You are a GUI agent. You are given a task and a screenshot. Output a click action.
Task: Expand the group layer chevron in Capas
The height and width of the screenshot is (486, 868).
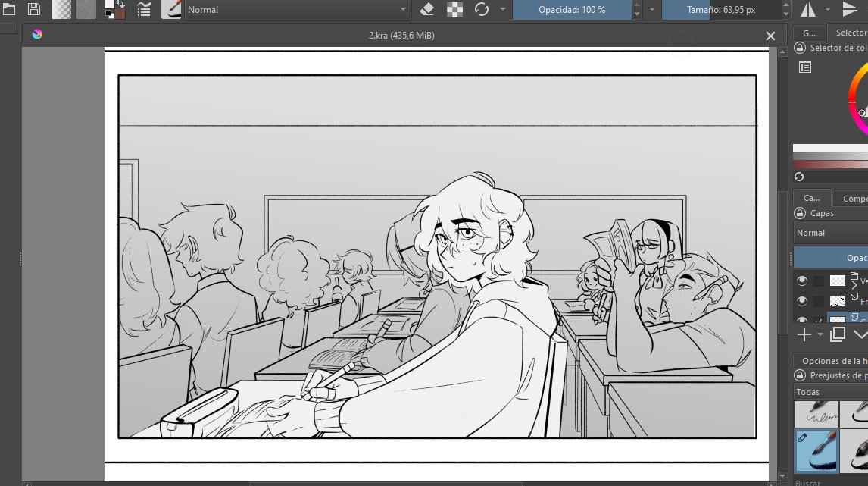(855, 284)
